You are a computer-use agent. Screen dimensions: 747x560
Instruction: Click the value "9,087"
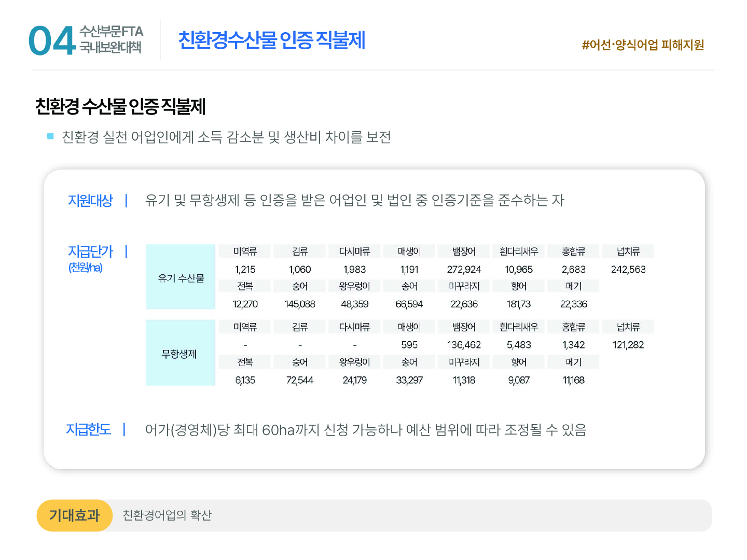point(519,380)
